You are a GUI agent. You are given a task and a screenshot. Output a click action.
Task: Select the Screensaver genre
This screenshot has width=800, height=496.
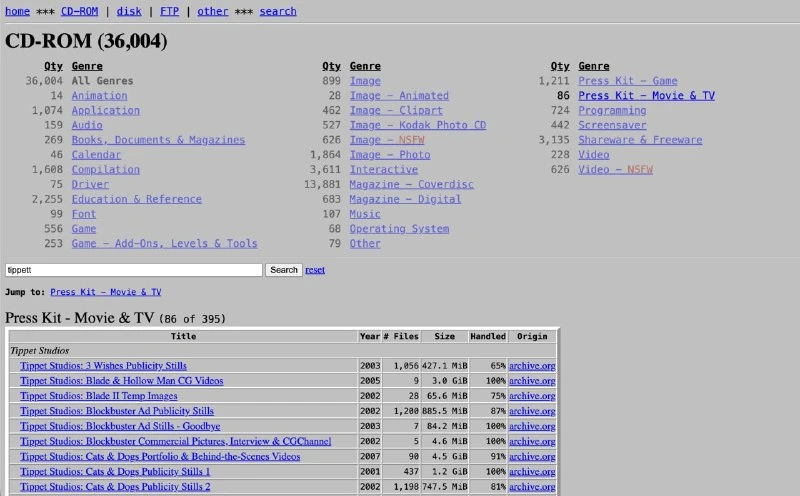tap(612, 125)
